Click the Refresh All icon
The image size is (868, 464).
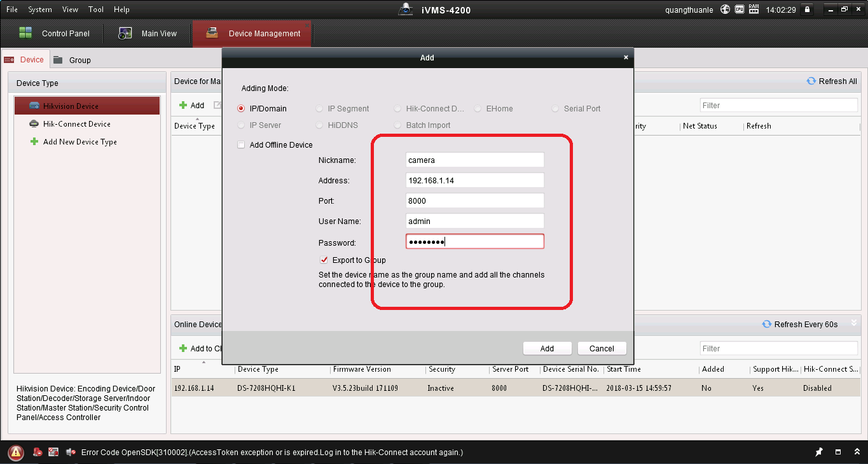coord(811,81)
